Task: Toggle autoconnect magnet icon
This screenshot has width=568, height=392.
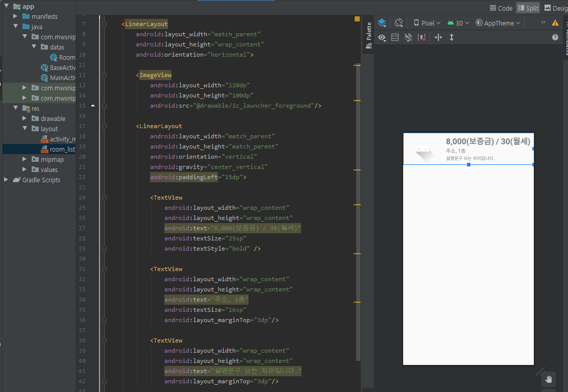Action: coord(408,37)
